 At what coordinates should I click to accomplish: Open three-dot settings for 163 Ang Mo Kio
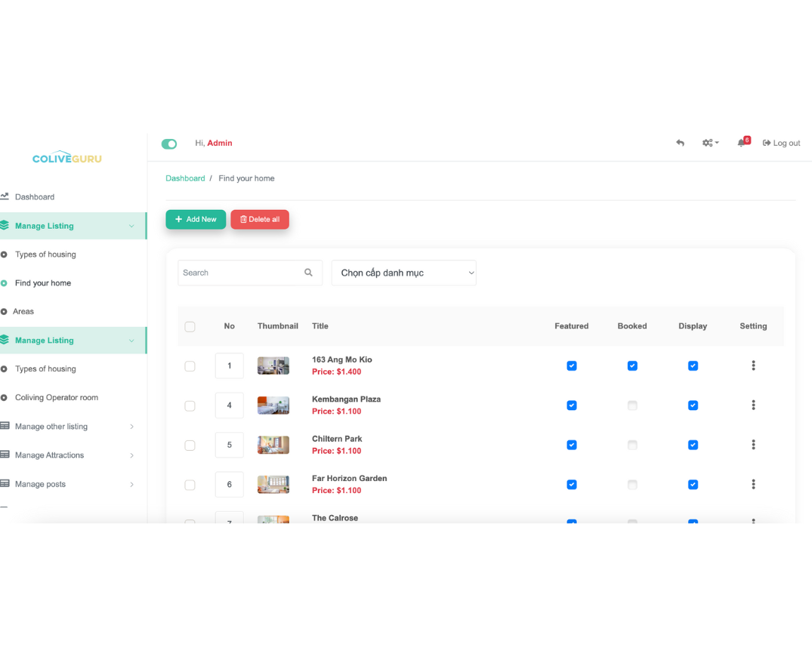tap(753, 366)
